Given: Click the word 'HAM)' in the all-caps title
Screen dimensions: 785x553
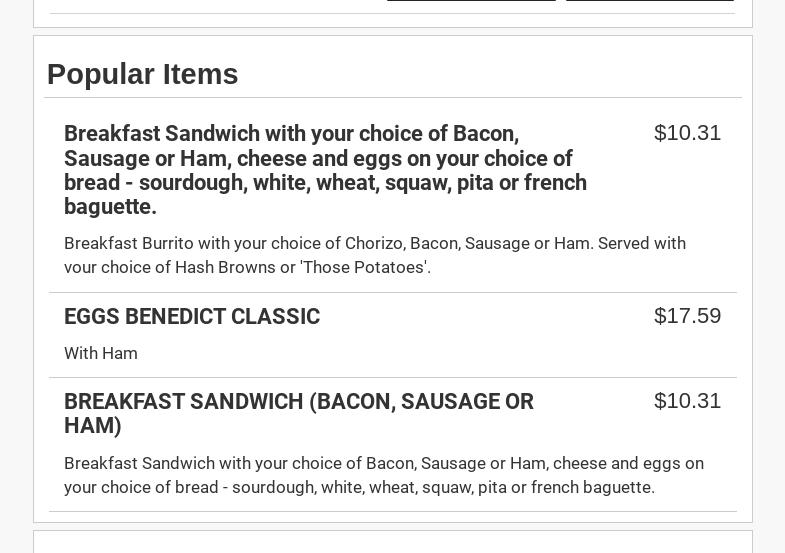Looking at the screenshot, I should pyautogui.click(x=93, y=426).
